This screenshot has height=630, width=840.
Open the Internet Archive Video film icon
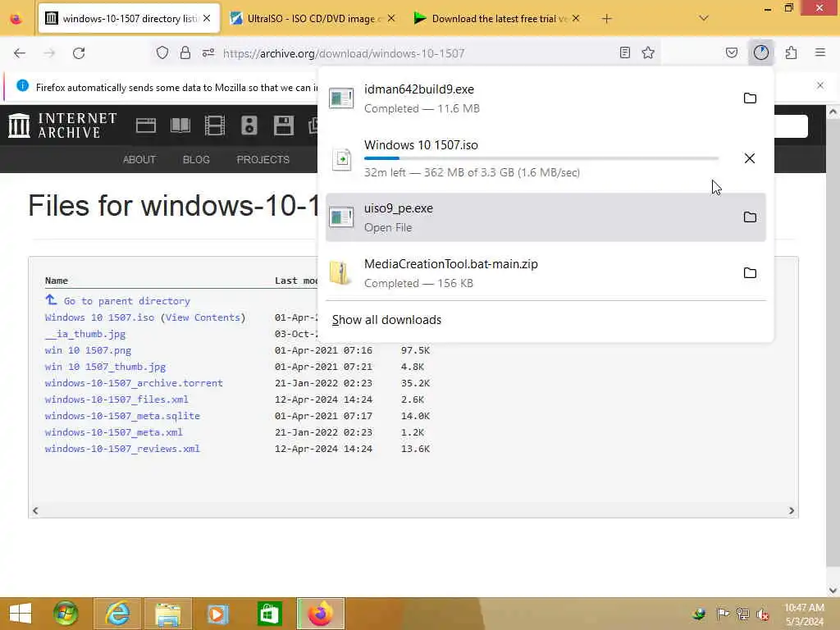coord(214,126)
